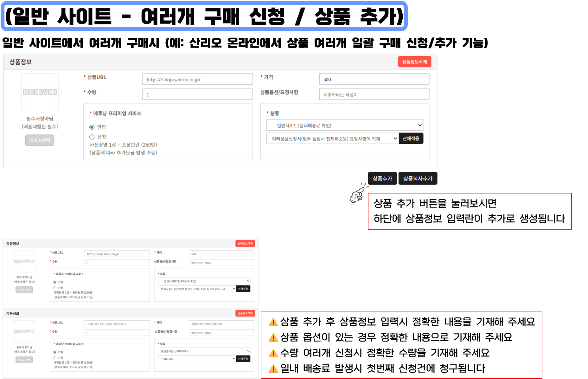Click the 상품URL field with sanrio link at top
588x379 pixels.
[197, 79]
